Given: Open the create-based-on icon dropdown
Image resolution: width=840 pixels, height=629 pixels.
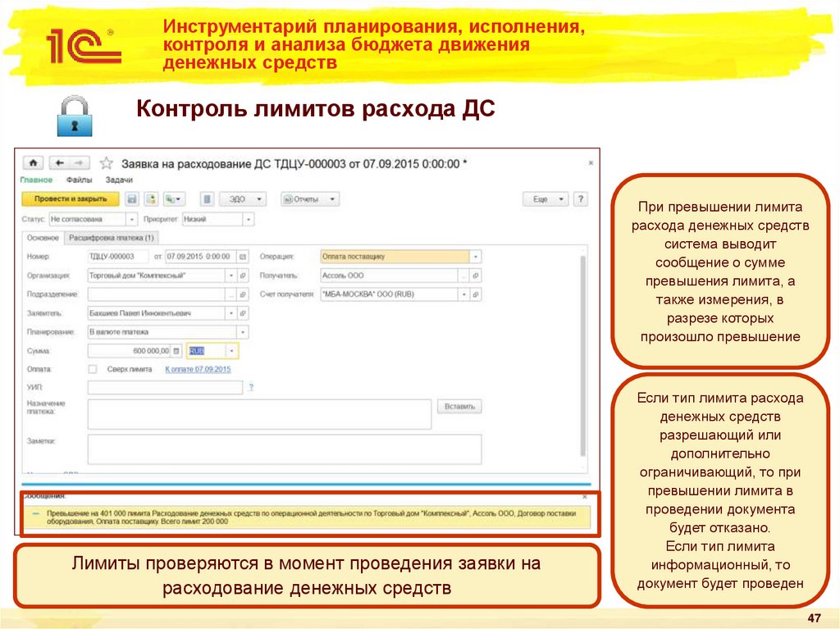Looking at the screenshot, I should (x=174, y=199).
